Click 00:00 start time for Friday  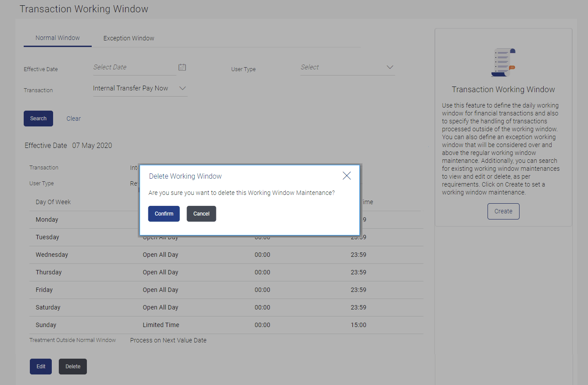(x=262, y=290)
